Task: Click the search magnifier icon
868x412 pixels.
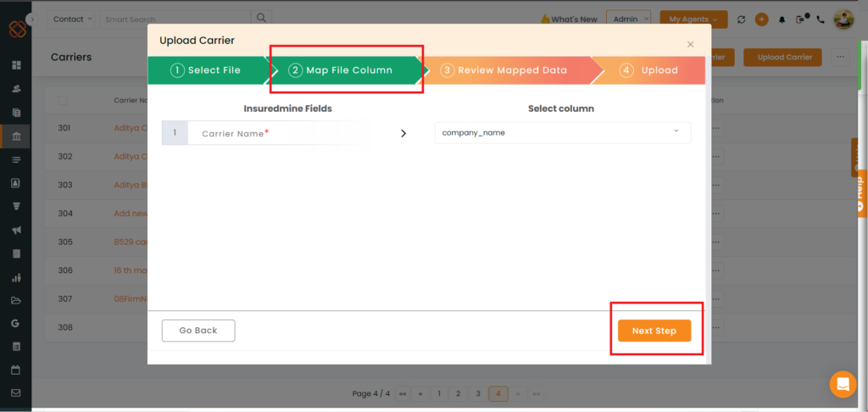Action: (x=262, y=18)
